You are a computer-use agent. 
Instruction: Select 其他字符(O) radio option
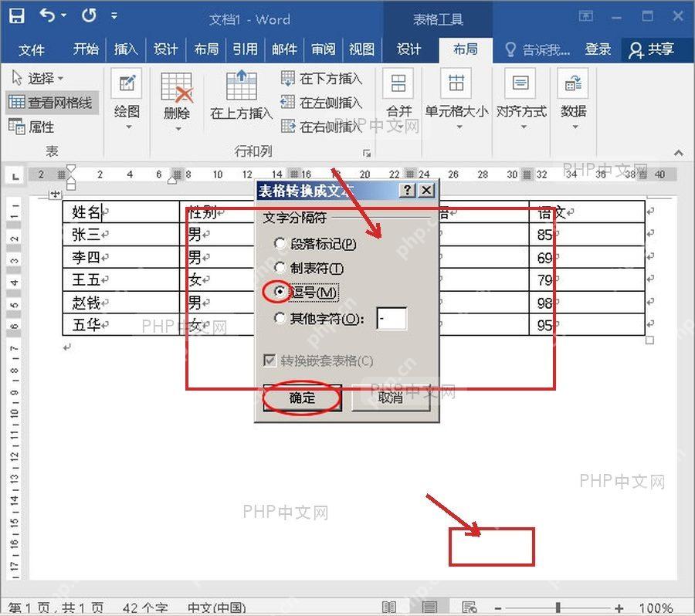319,318
